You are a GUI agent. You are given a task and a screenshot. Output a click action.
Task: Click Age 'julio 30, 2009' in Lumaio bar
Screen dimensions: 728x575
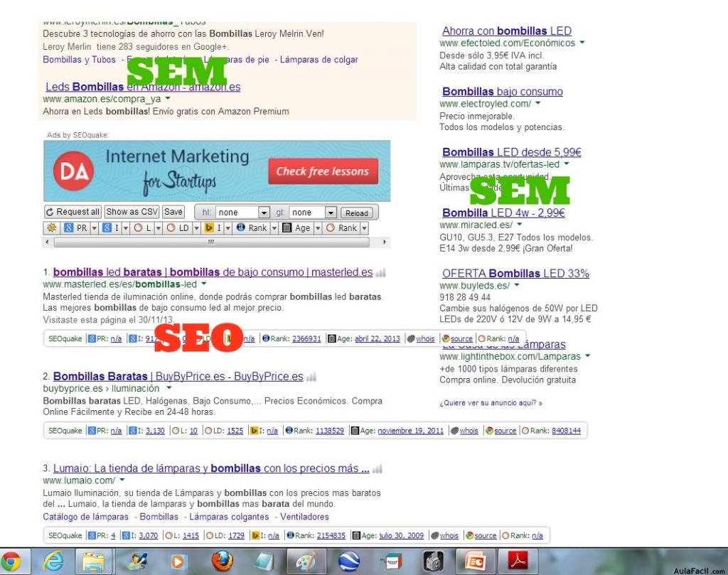click(x=402, y=535)
